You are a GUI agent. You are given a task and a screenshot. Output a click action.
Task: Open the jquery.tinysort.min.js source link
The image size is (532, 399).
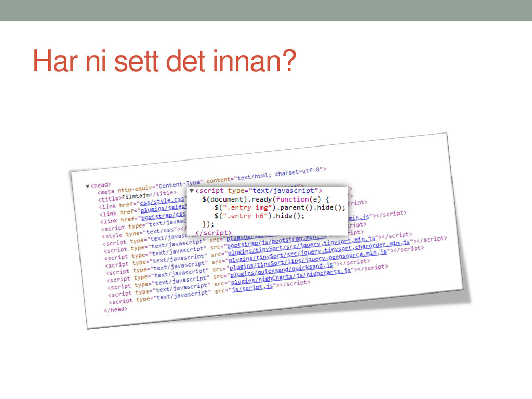point(301,247)
